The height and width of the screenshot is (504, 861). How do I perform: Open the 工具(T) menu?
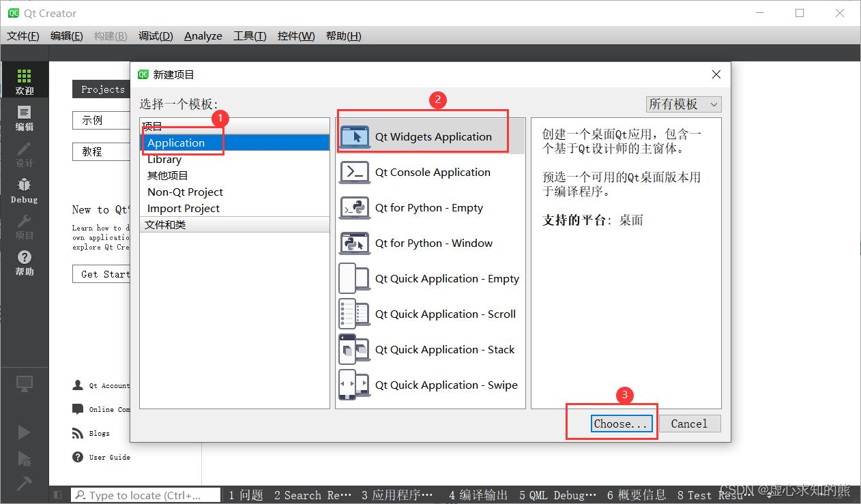[x=250, y=36]
